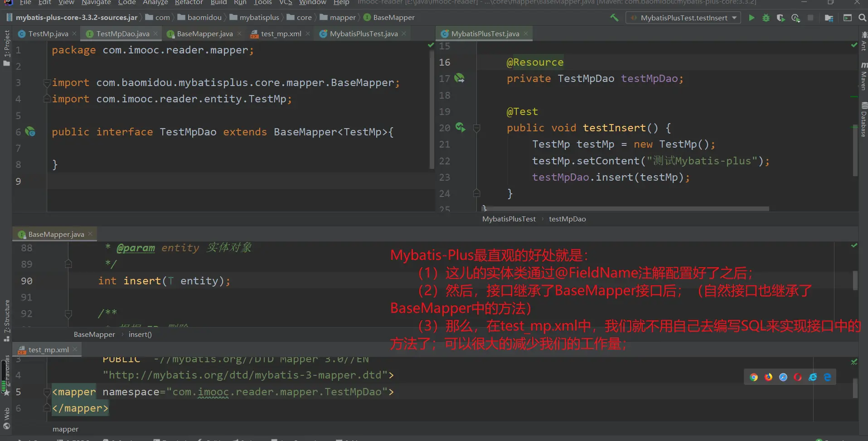This screenshot has height=441, width=868.
Task: Open Search Everywhere magnifier icon
Action: 862,18
